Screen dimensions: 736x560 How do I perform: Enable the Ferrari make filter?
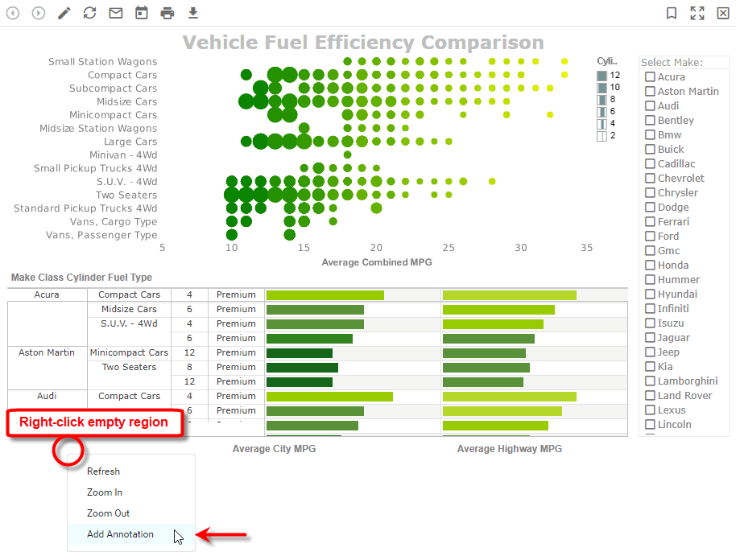pyautogui.click(x=651, y=221)
